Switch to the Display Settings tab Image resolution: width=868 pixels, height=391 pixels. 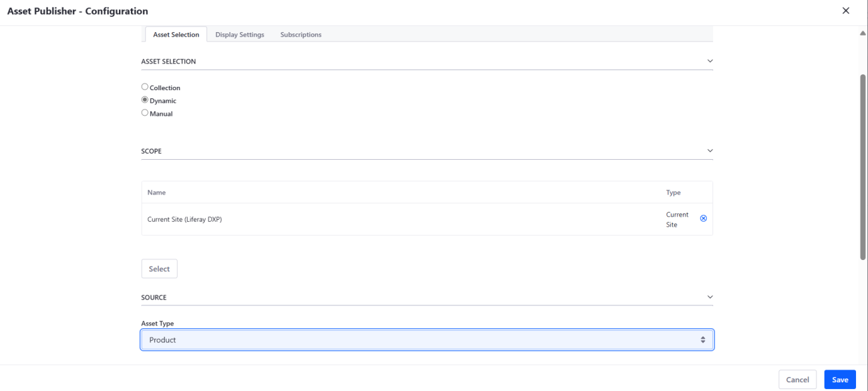[x=240, y=35]
